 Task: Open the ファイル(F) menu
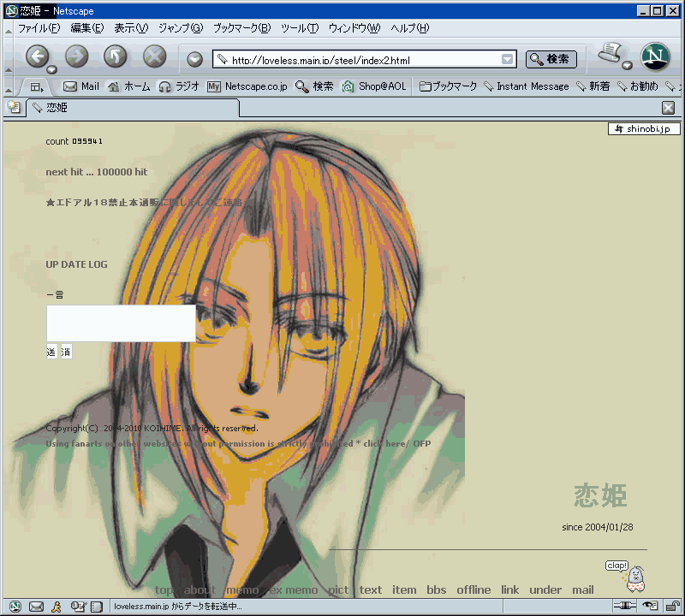[39, 28]
